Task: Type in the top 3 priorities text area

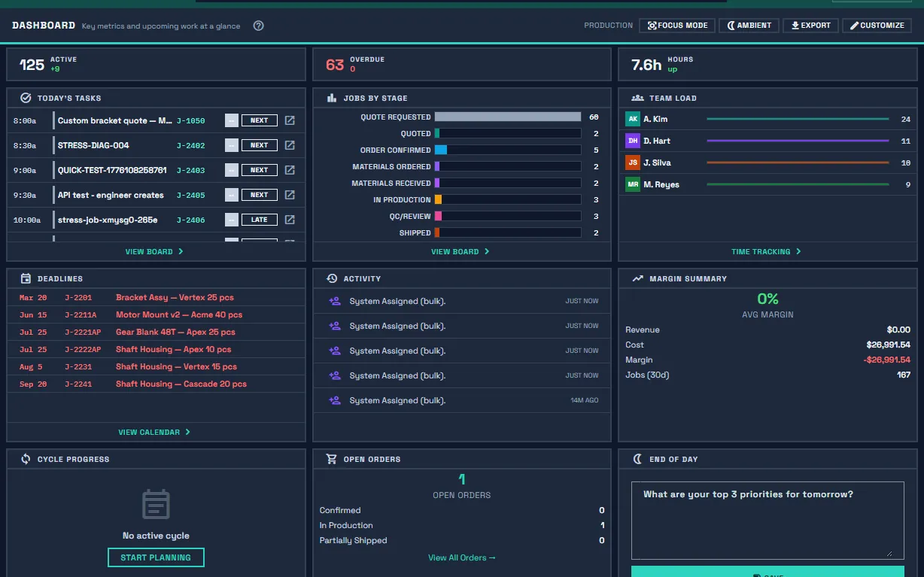Action: [767, 520]
